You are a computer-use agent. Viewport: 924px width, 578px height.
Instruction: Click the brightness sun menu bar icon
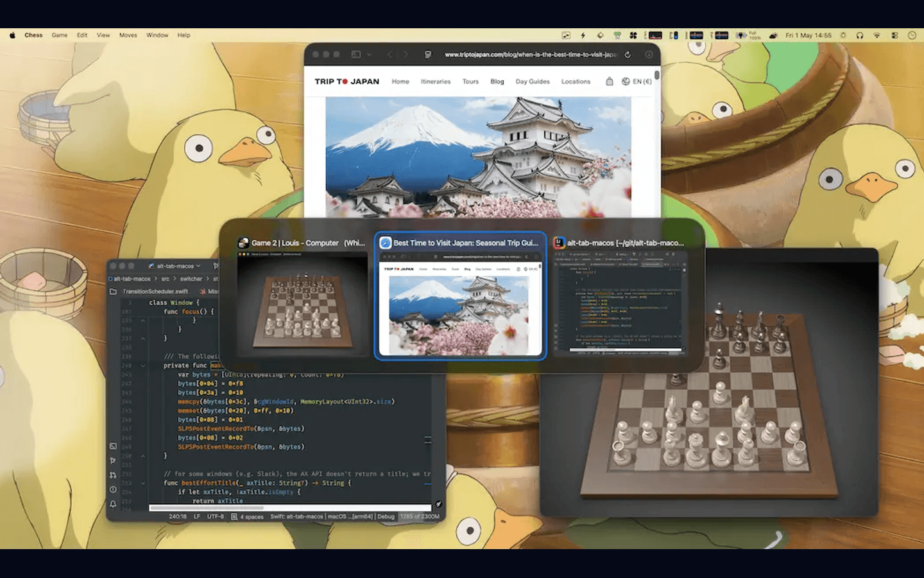[x=843, y=35]
